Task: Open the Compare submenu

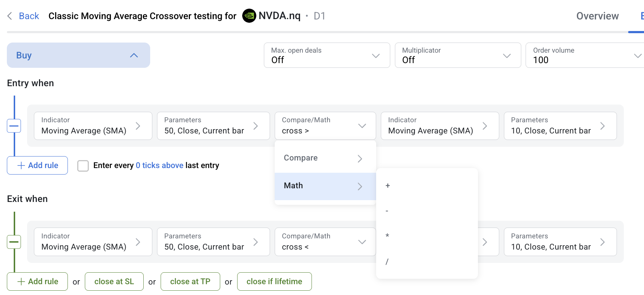Action: (x=325, y=158)
